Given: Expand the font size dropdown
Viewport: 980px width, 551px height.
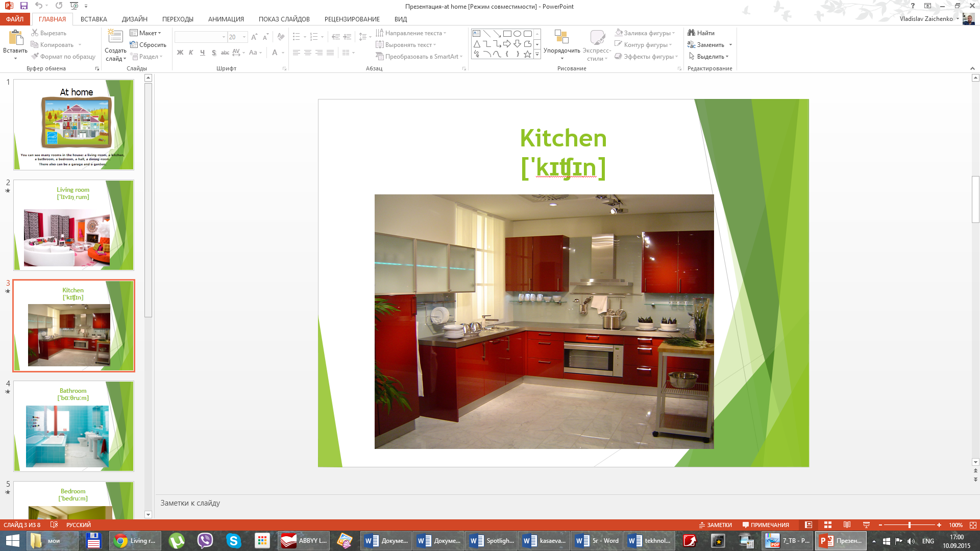Looking at the screenshot, I should [x=243, y=37].
